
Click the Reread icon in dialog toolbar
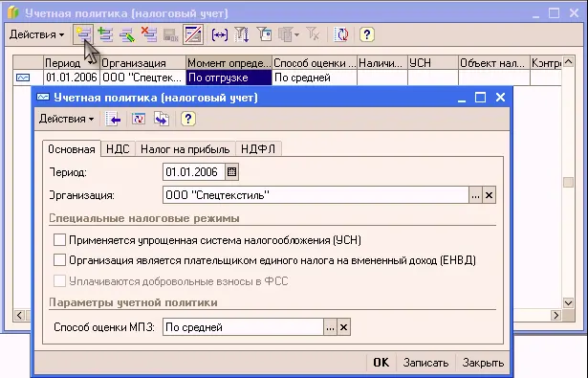click(139, 119)
